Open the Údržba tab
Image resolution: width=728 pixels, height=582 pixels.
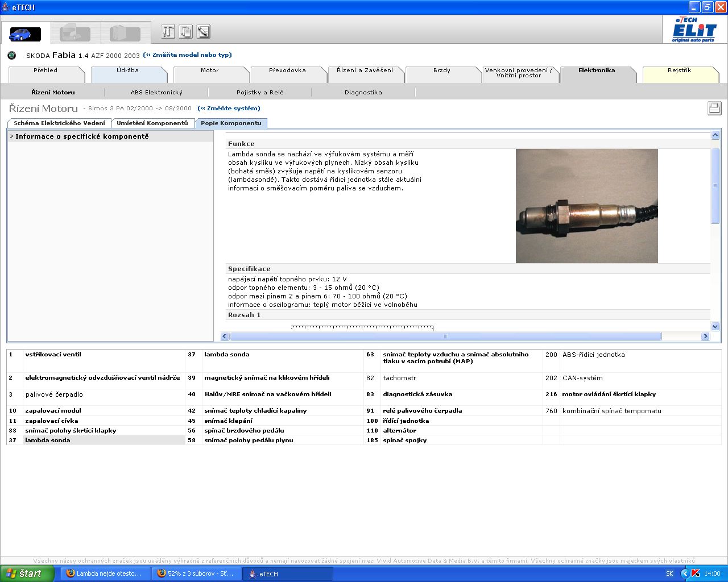128,74
